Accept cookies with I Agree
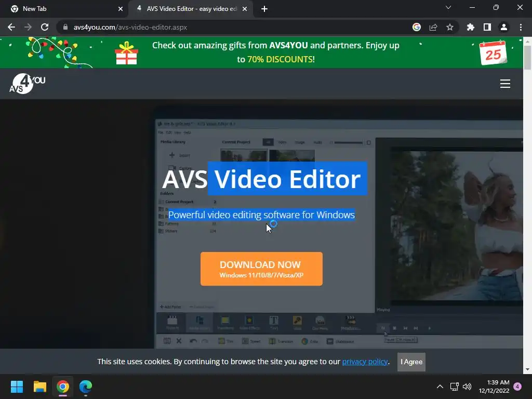The height and width of the screenshot is (399, 532). pos(411,362)
